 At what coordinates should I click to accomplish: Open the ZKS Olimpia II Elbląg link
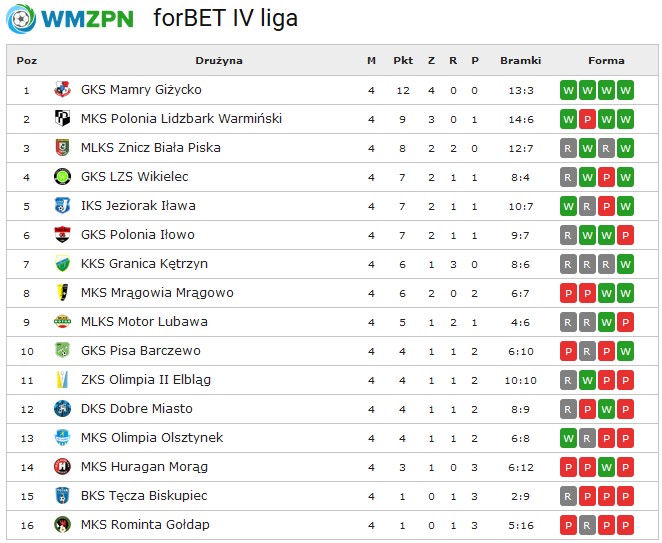[146, 380]
